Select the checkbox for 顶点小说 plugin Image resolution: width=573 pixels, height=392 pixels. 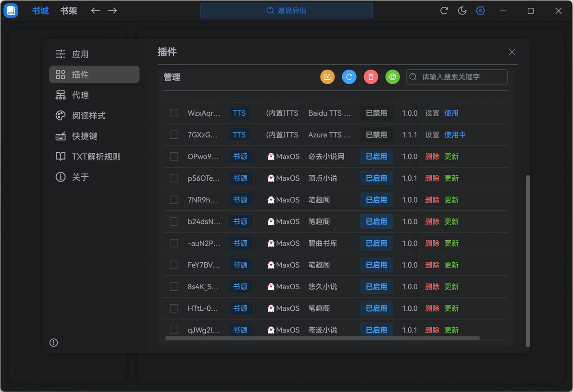tap(174, 178)
